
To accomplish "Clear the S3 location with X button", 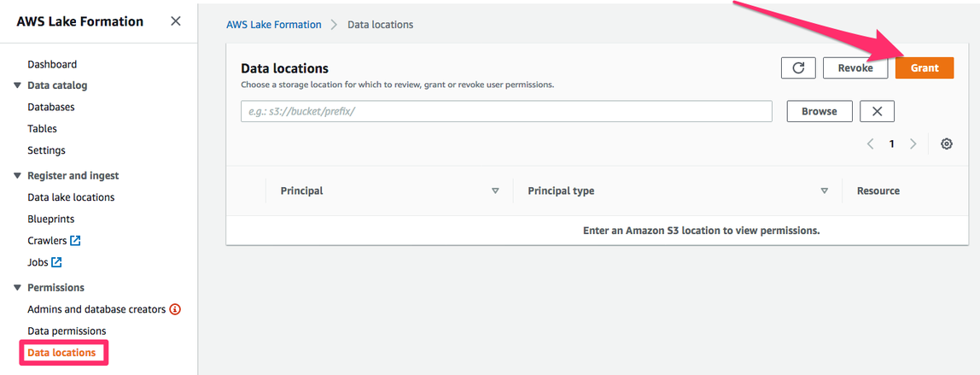I will [x=877, y=111].
